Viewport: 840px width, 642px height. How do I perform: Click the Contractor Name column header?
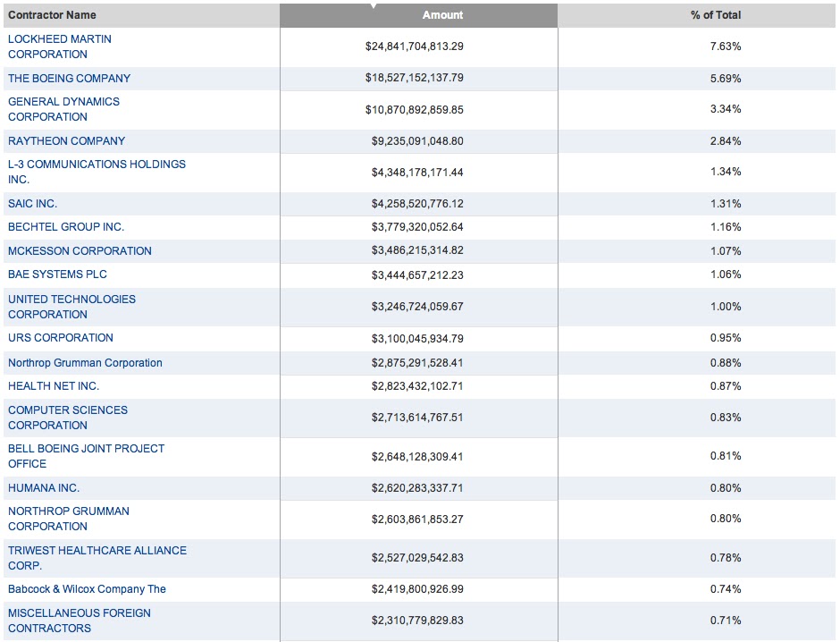click(52, 15)
